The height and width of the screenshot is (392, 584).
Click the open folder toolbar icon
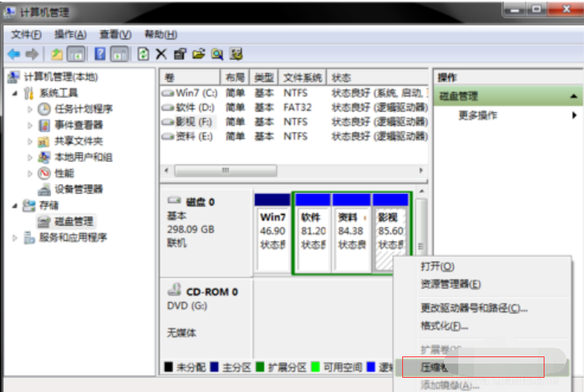[198, 54]
